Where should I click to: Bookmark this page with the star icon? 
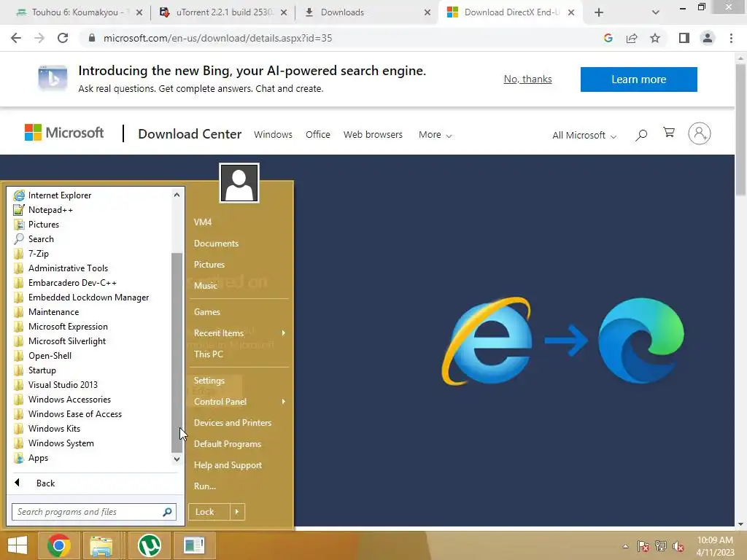tap(655, 38)
